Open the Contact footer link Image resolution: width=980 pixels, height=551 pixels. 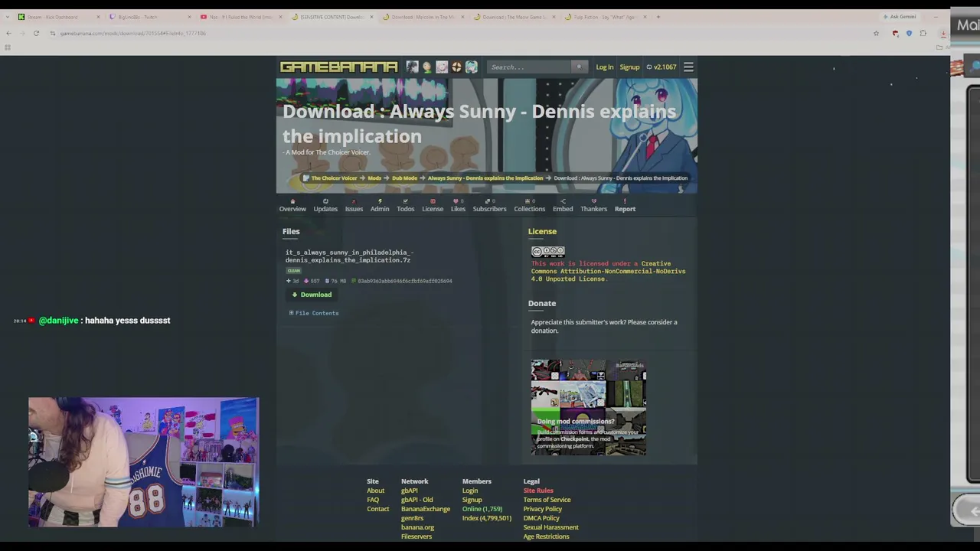click(378, 509)
